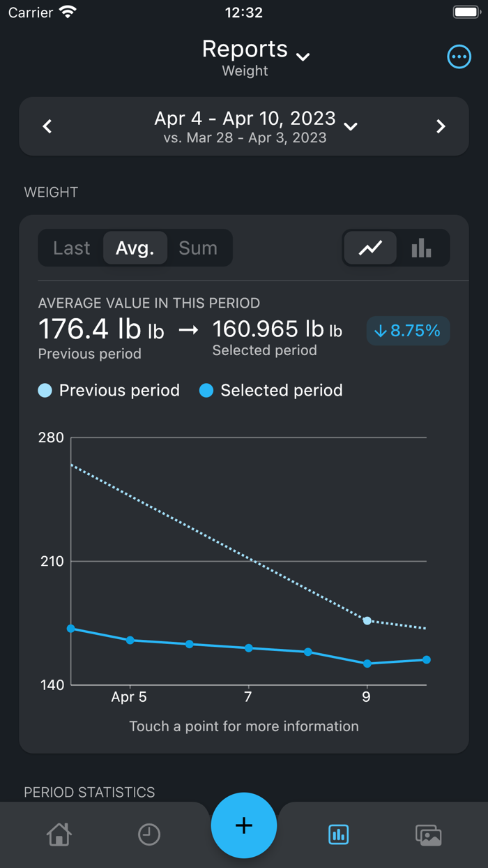The image size is (488, 868).
Task: Toggle the Selected period legend
Action: pyautogui.click(x=270, y=391)
